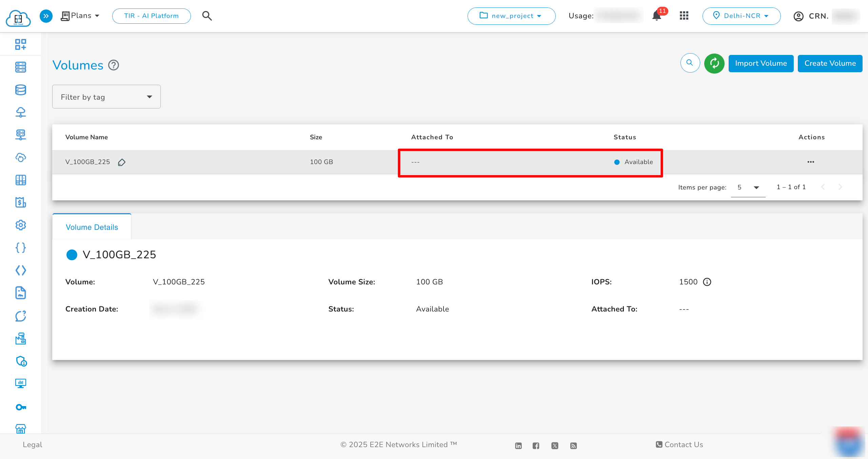Screen dimensions: 868x459
Task: Open the apps grid icon in header
Action: coord(684,16)
